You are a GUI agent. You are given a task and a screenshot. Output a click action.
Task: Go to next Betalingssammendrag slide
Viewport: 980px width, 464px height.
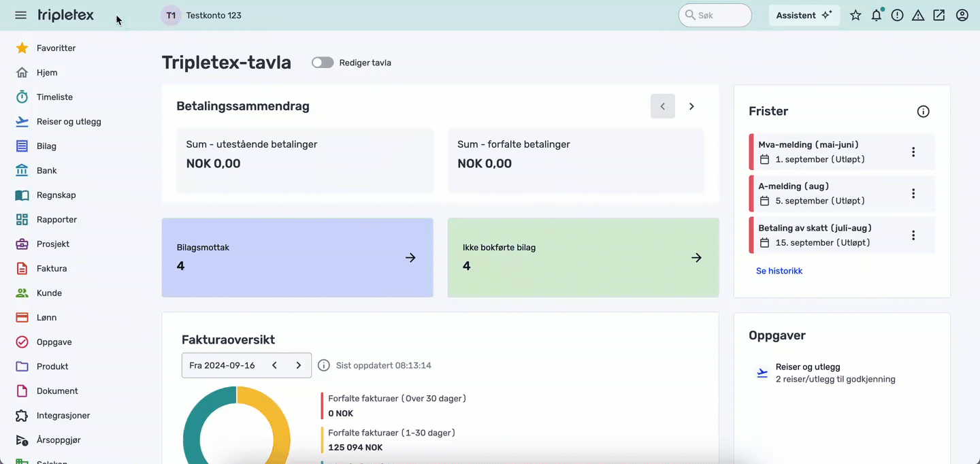[691, 106]
